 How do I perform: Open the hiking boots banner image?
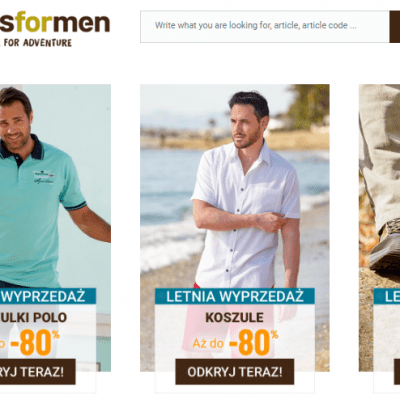coord(379,187)
